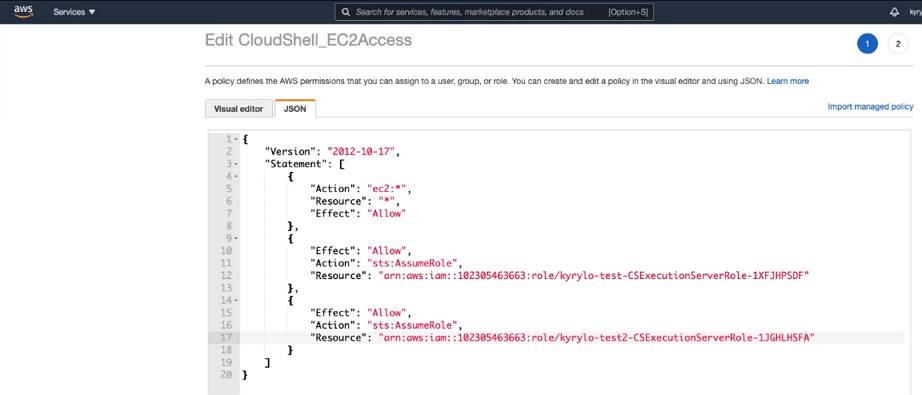Collapse the Statement array on line 3
Viewport: 922px width, 395px height.
(236, 164)
